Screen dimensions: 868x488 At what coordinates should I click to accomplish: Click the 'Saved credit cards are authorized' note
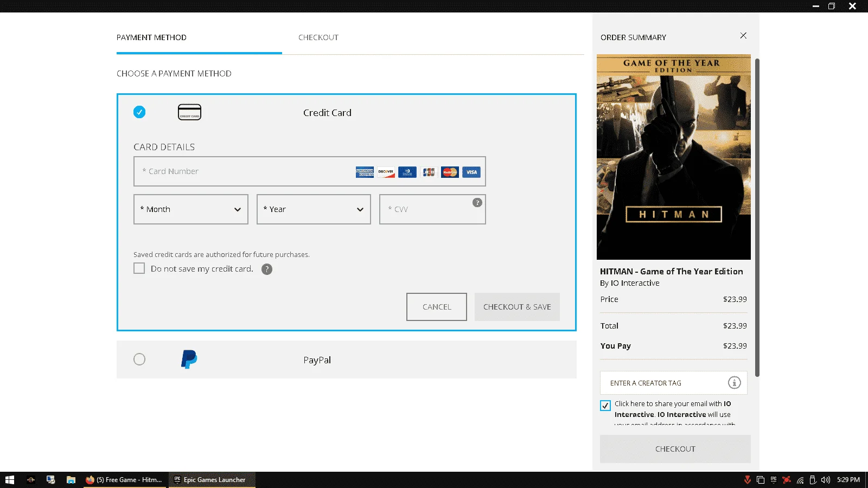[221, 254]
